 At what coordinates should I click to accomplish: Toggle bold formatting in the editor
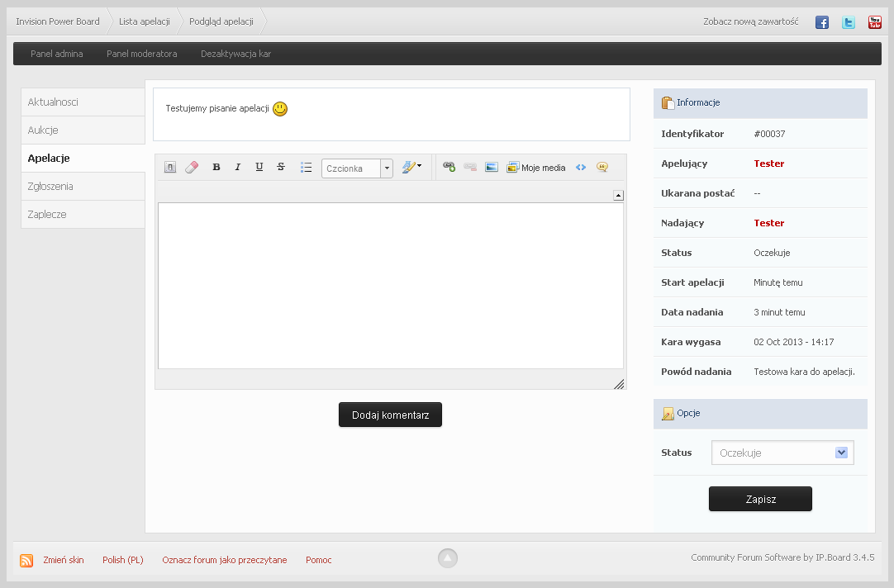pyautogui.click(x=216, y=167)
